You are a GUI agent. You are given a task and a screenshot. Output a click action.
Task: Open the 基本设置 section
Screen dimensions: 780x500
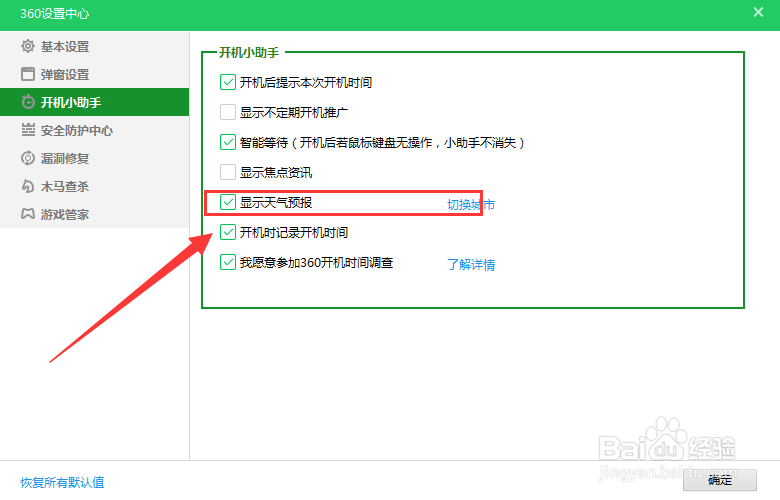click(95, 46)
